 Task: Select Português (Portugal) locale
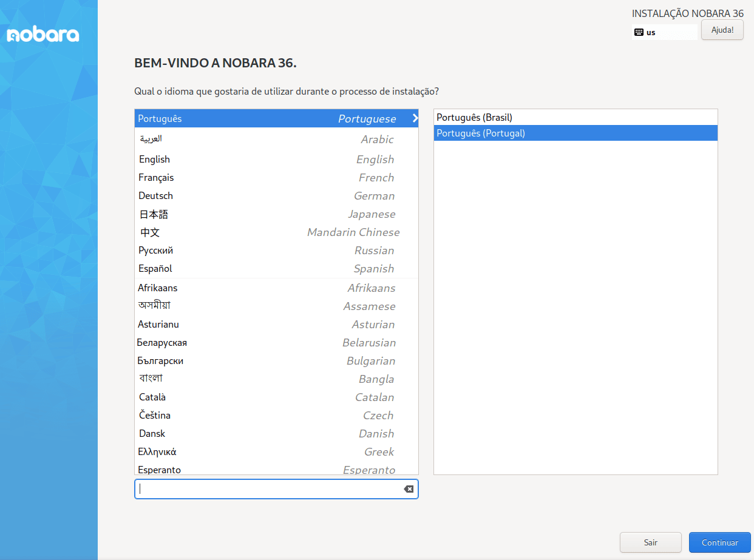point(576,133)
